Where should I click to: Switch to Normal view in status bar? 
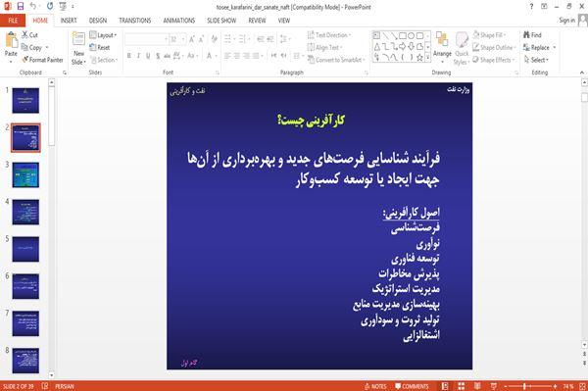pos(445,386)
